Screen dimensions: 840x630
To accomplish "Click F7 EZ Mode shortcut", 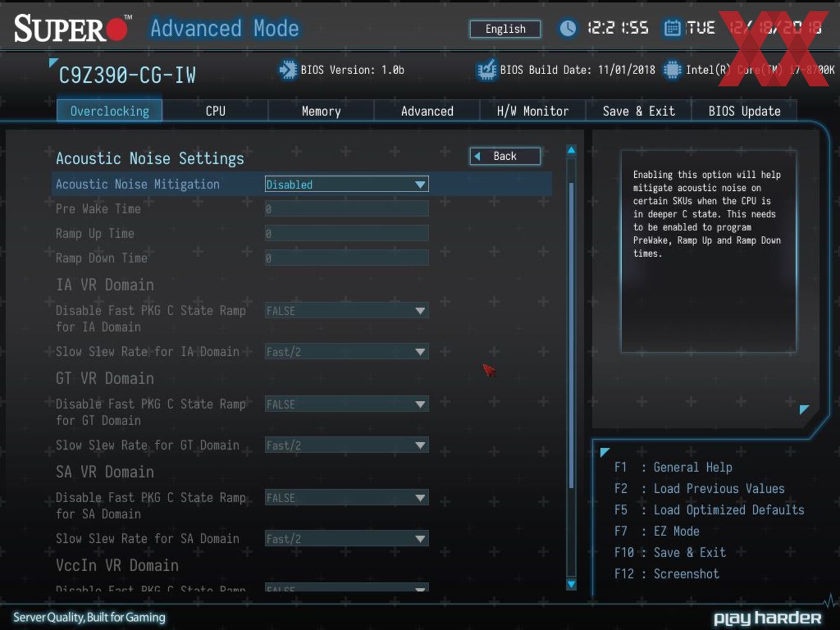I will 657,531.
